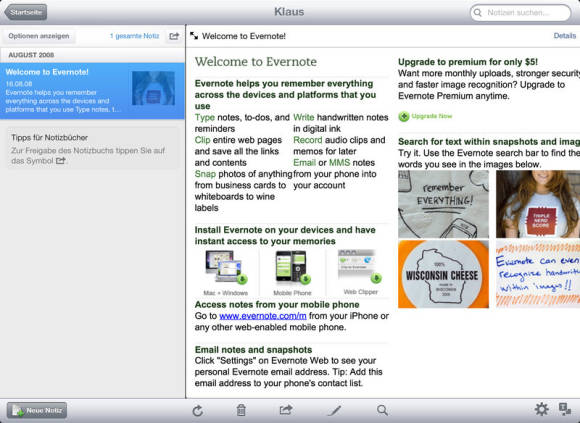Share the notebook via list header share icon
This screenshot has height=423, width=580.
pyautogui.click(x=174, y=36)
